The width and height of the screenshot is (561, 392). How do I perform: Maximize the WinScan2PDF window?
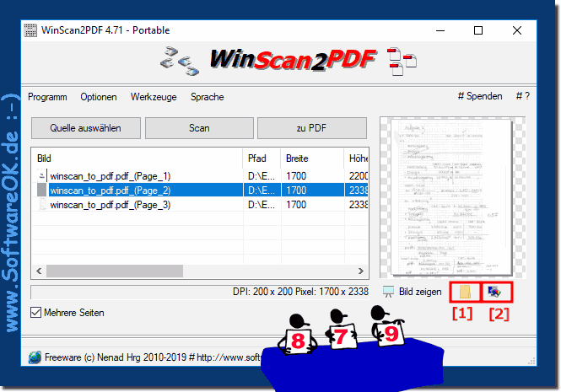(478, 30)
